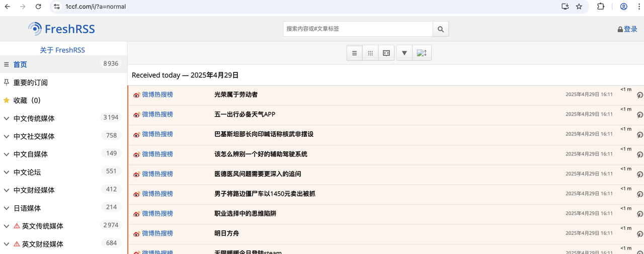
Task: Open original link icon for 辅助驾驶系统 article
Action: [640, 154]
